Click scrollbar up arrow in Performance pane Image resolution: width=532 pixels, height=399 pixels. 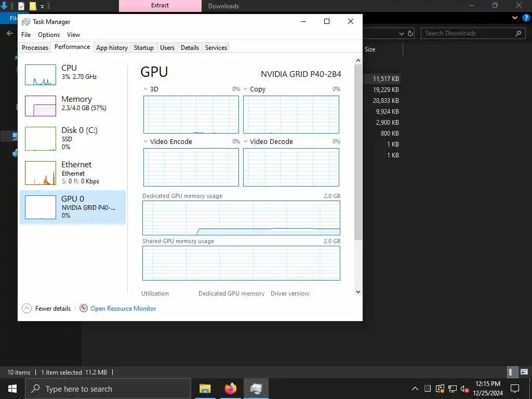coord(358,60)
